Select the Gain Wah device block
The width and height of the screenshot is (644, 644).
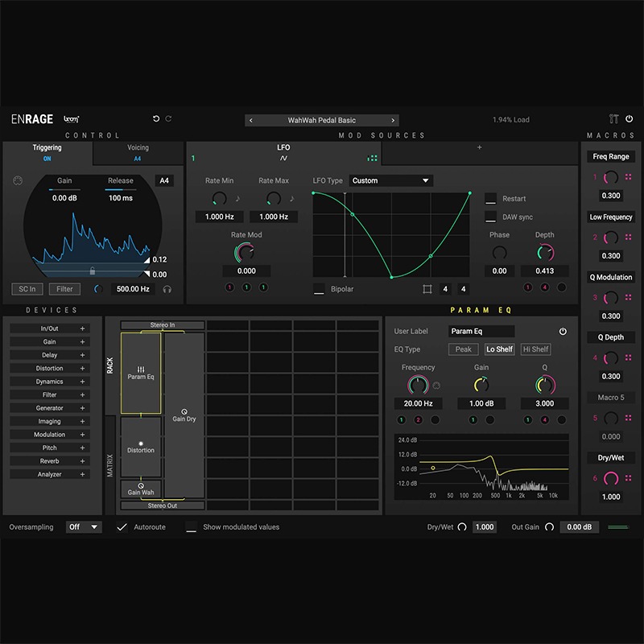click(141, 489)
